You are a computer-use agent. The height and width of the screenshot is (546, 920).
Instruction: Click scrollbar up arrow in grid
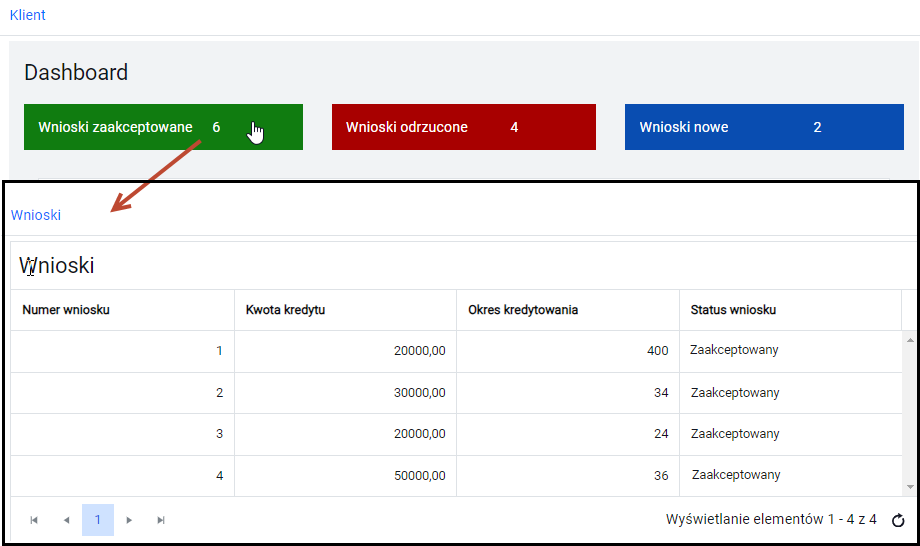pos(910,340)
